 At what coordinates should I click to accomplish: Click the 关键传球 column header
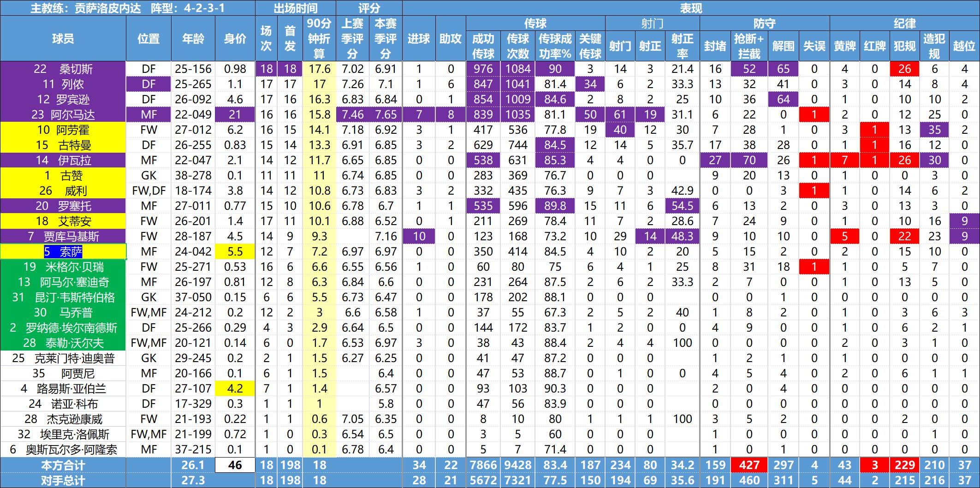pos(590,46)
